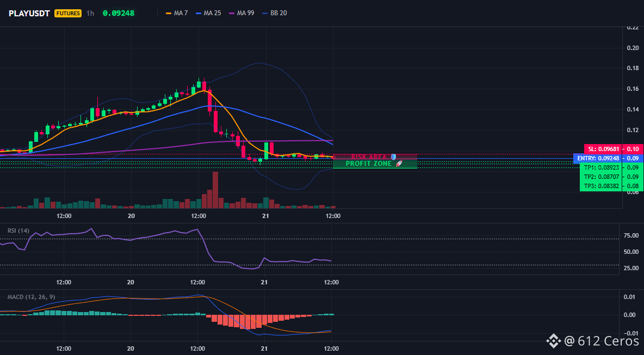This screenshot has height=355, width=644.
Task: Click the MACD (12, 26, 9) indicator label
Action: pyautogui.click(x=31, y=297)
